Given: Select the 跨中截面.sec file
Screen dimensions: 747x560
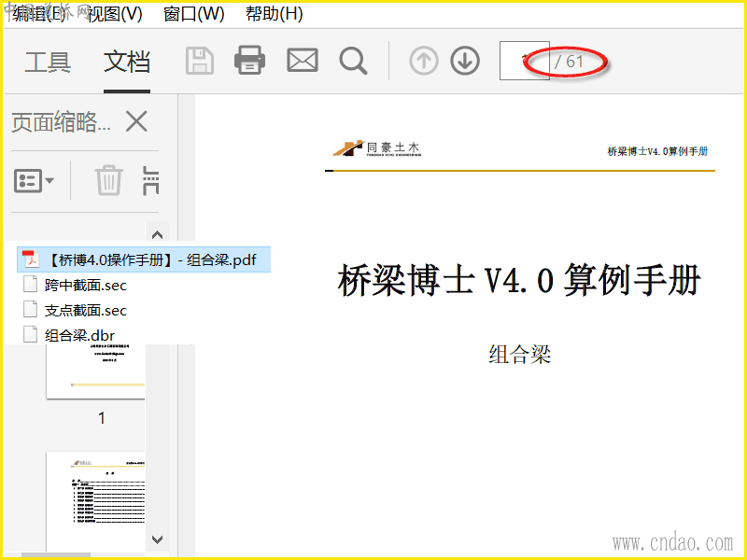Looking at the screenshot, I should [x=85, y=286].
